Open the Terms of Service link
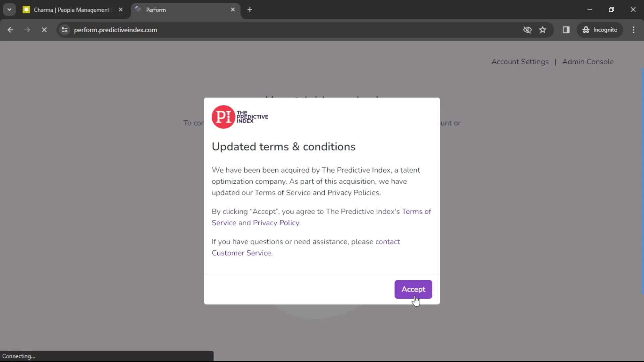Image resolution: width=644 pixels, height=362 pixels. point(416,212)
